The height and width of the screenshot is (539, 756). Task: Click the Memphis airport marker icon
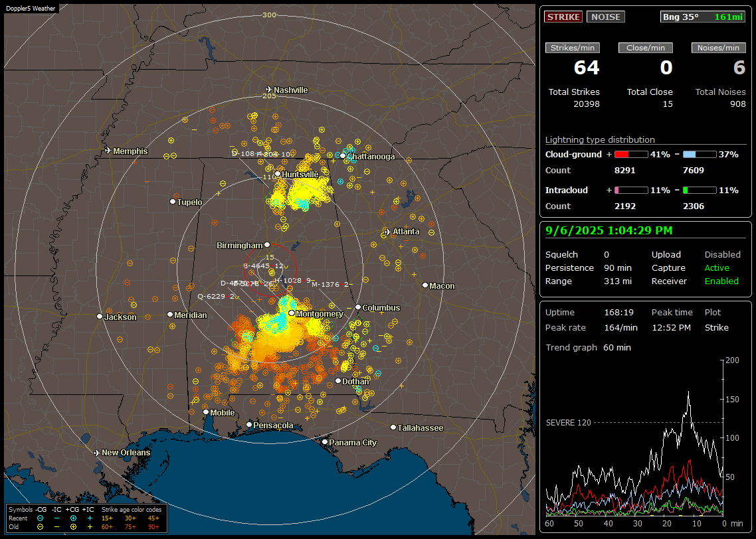108,151
